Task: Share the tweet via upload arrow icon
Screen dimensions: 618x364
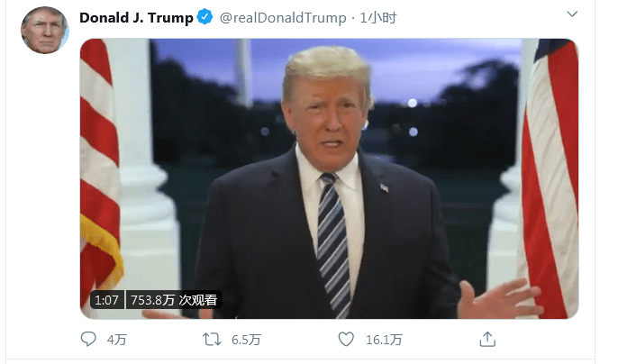Action: (x=487, y=339)
